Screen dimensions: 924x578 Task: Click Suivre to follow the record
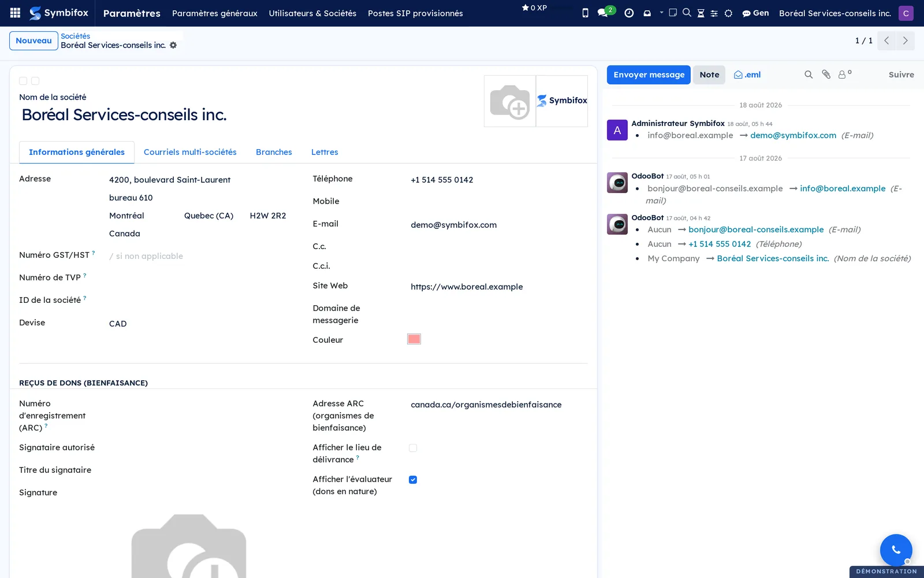coord(901,75)
